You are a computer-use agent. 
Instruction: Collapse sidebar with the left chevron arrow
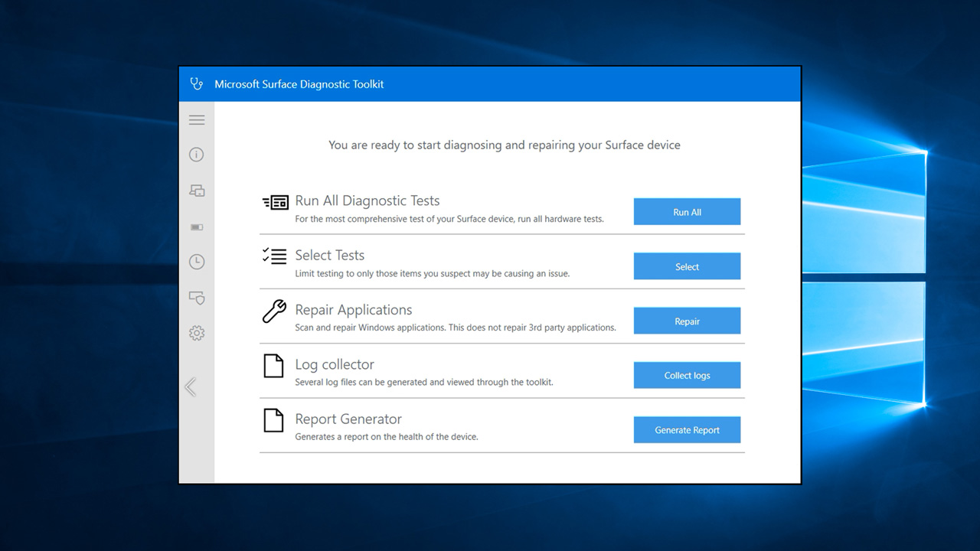click(x=191, y=387)
